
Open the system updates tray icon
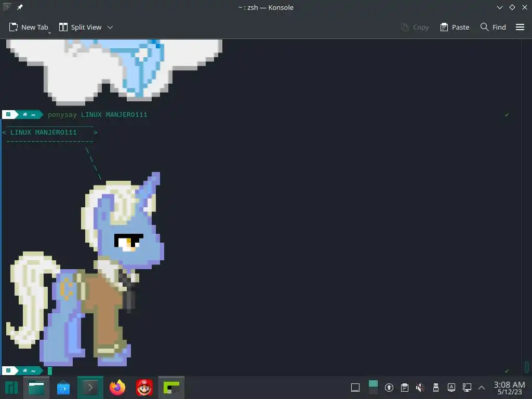(389, 388)
